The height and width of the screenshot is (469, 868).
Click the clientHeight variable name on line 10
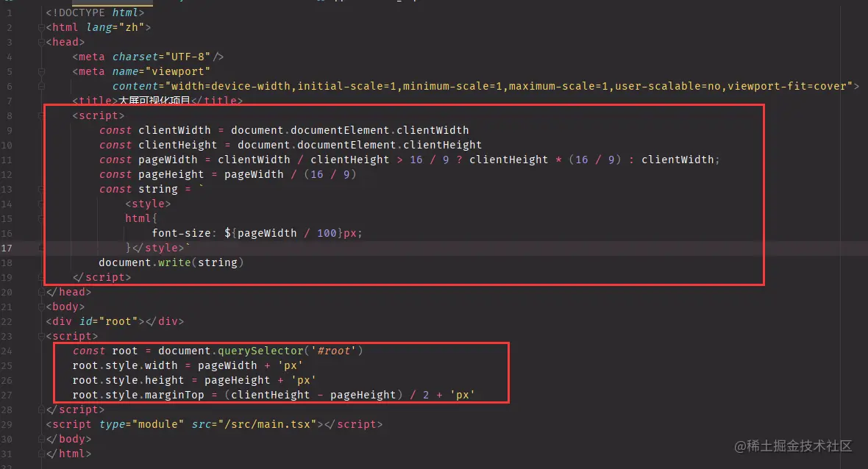178,145
